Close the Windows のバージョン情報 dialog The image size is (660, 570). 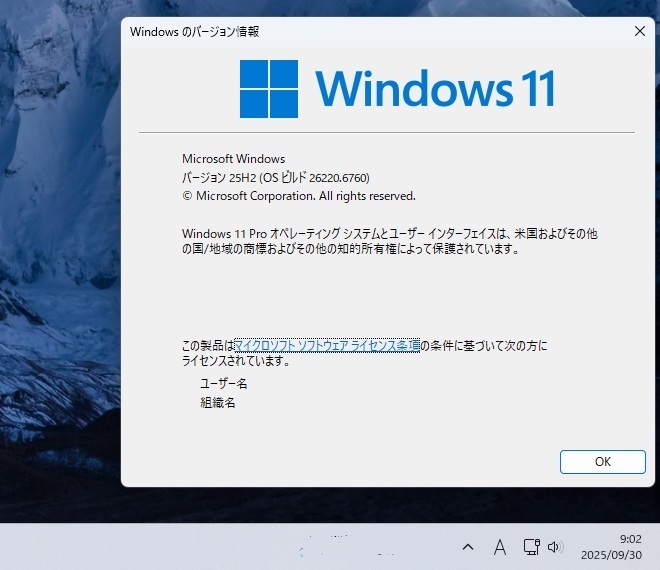click(x=640, y=31)
